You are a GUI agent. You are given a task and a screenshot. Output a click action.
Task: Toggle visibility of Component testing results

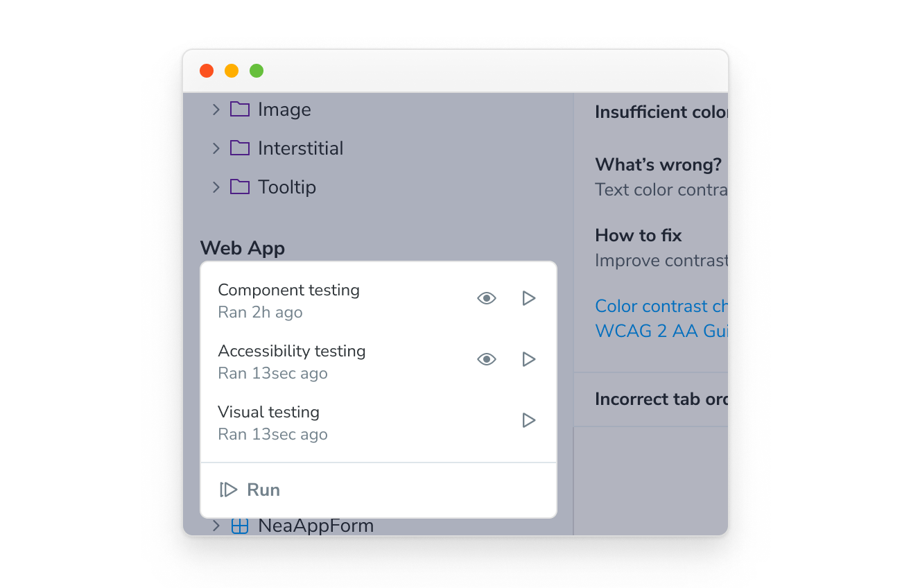click(x=486, y=298)
